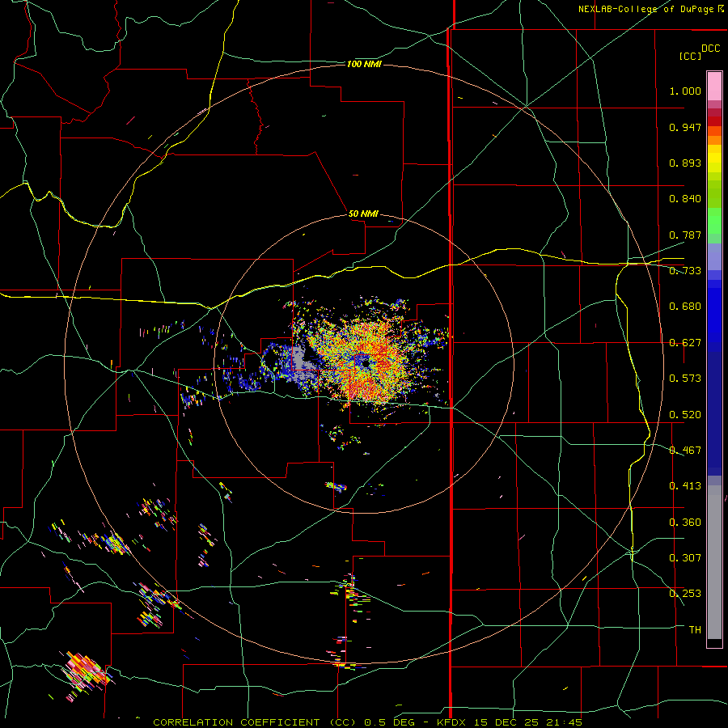Click the NEXLAB-College of DuPage watermark text

pos(651,9)
